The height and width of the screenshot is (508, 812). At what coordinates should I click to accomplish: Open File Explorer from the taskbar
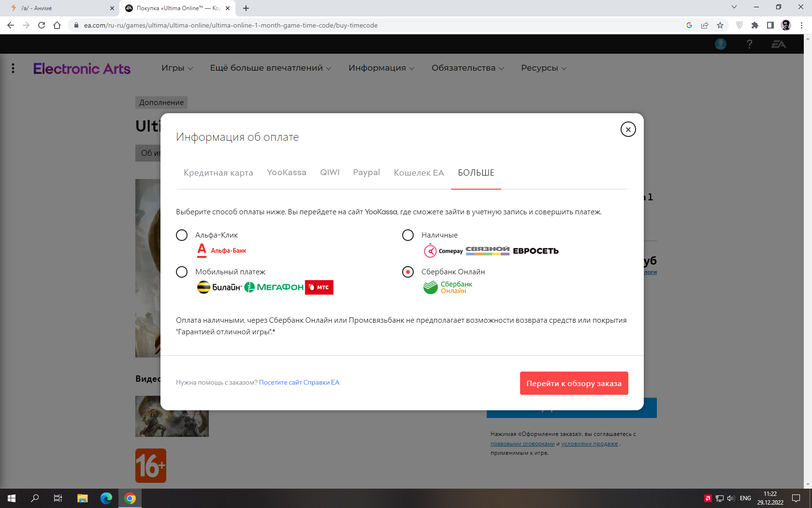[x=83, y=498]
